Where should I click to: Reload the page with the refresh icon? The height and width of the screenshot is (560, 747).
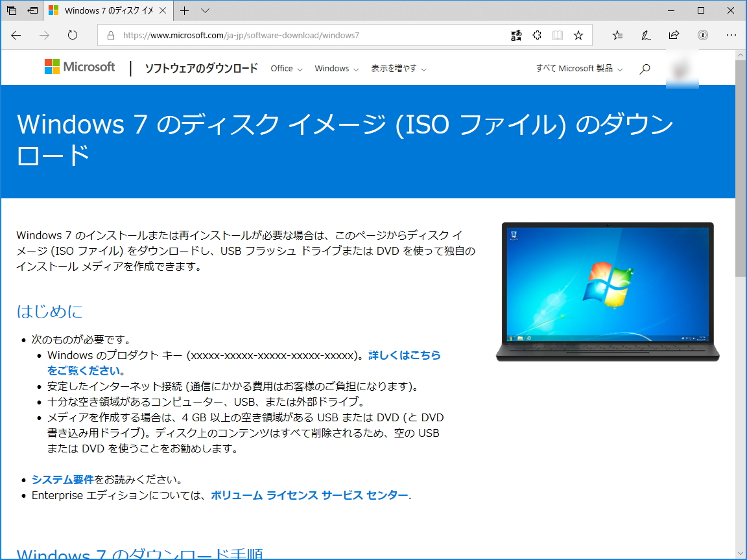point(72,35)
